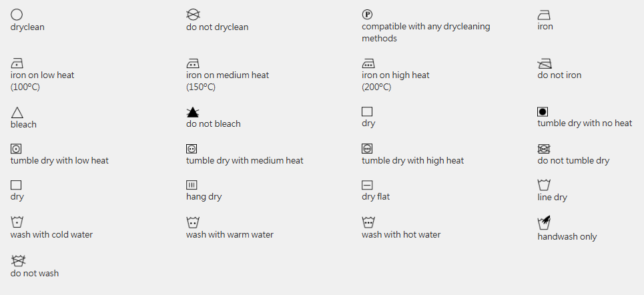Viewport: 644px width, 295px height.
Task: Click the bleach triangle icon
Action: 17,113
